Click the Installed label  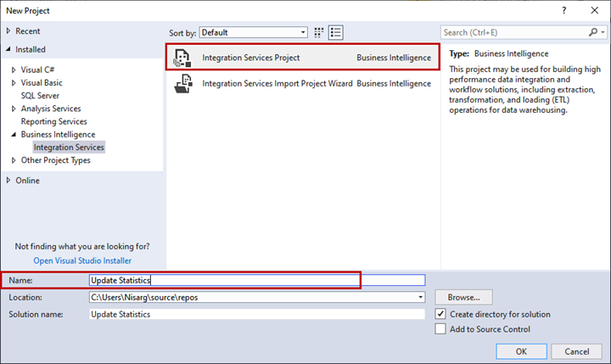[31, 49]
